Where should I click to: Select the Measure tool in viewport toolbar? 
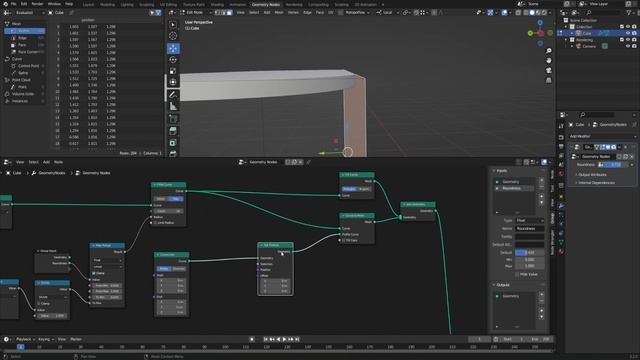click(173, 106)
